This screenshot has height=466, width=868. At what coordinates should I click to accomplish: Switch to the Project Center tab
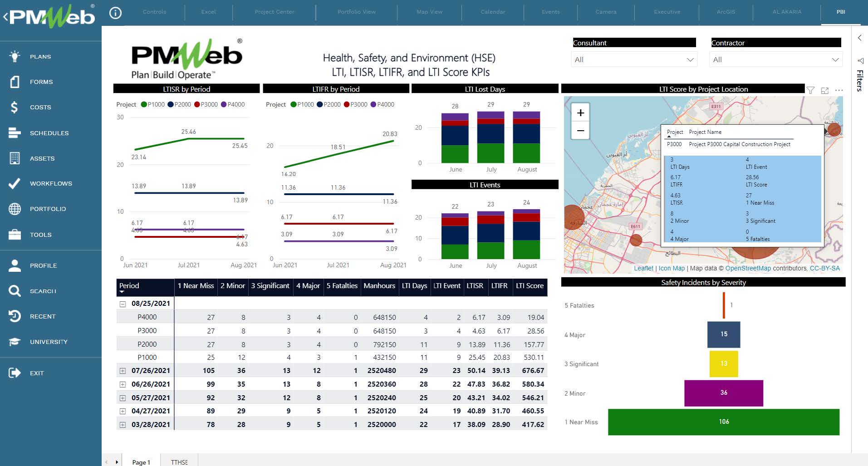pos(275,12)
